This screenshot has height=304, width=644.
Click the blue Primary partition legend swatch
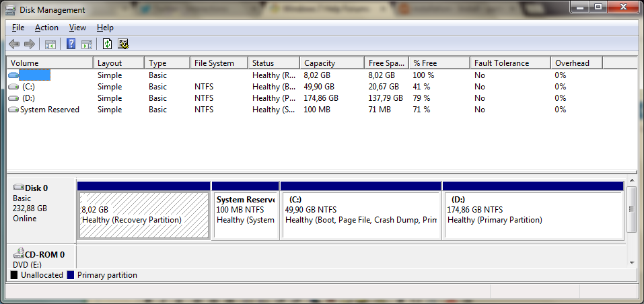point(70,275)
